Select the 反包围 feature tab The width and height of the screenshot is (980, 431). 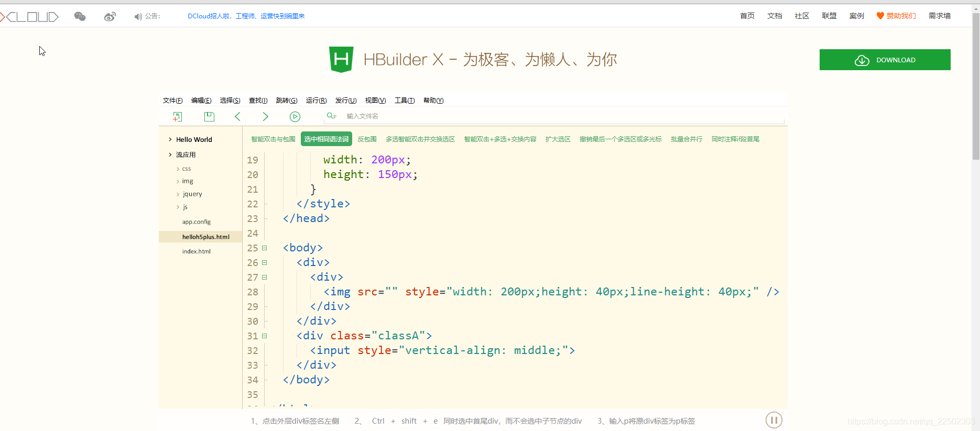(367, 139)
